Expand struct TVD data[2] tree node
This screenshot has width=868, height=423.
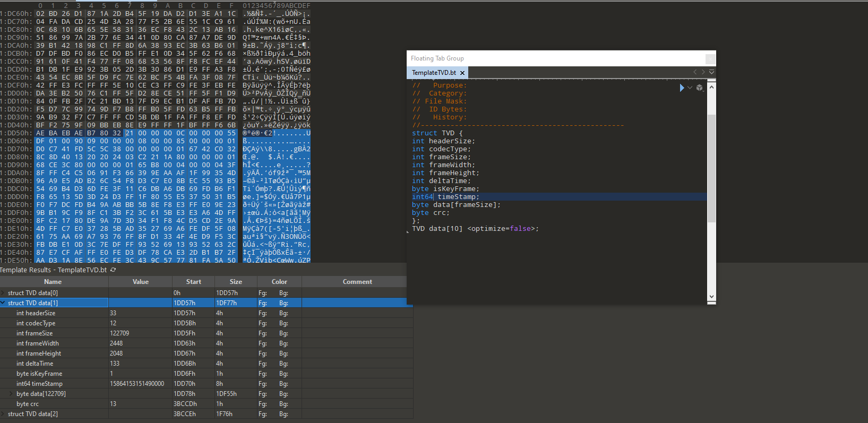pyautogui.click(x=3, y=414)
